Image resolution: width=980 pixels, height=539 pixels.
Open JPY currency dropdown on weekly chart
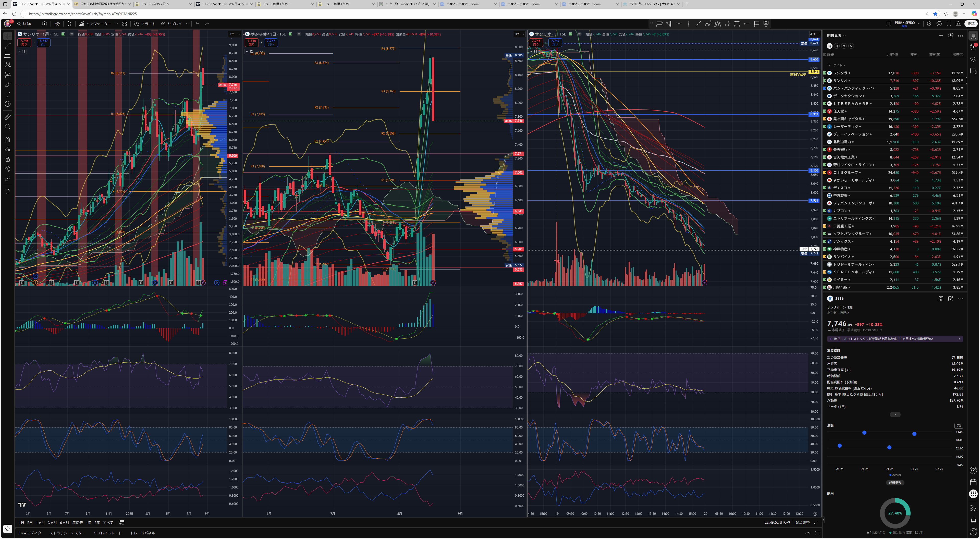(x=234, y=34)
